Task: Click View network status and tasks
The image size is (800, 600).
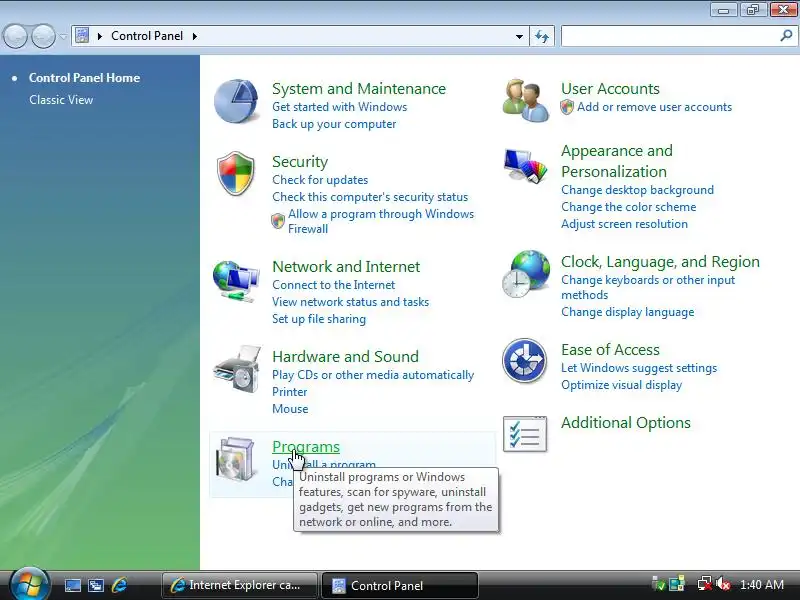Action: pos(351,302)
